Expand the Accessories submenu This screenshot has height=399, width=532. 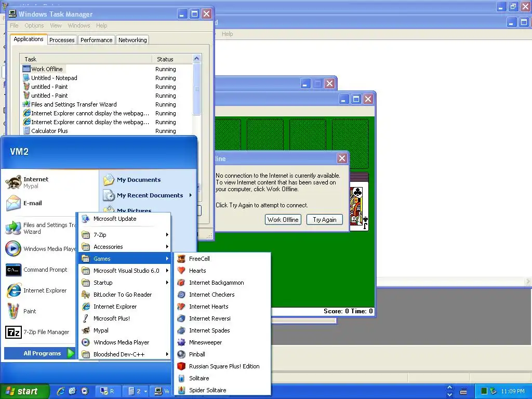[x=124, y=247]
